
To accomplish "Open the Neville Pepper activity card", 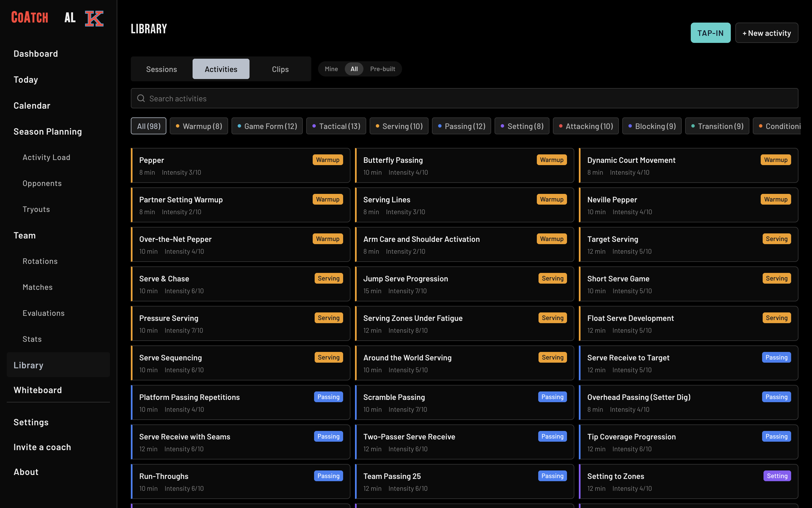I will pyautogui.click(x=688, y=205).
